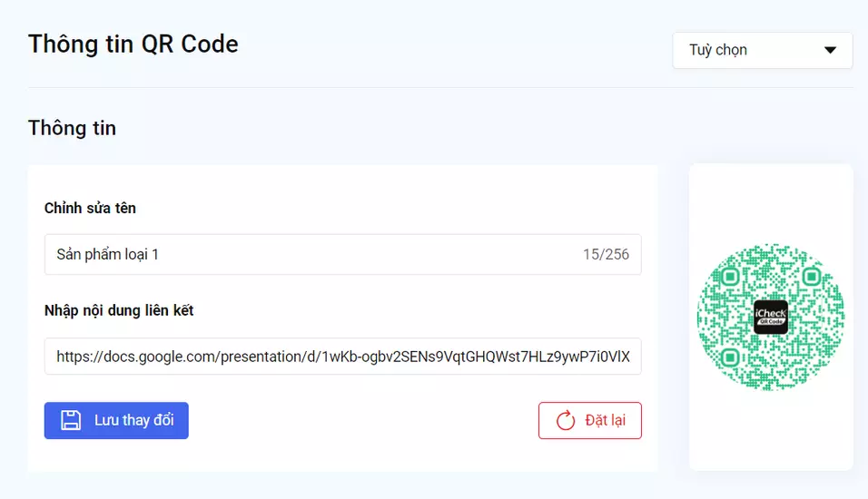Click the circular arrow reset icon
Viewport: 868px width, 499px height.
click(x=566, y=420)
